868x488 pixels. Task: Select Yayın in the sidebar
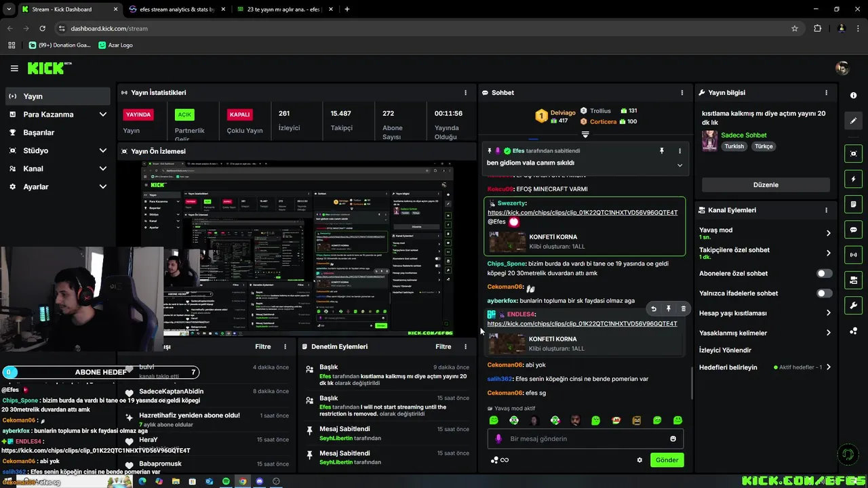coord(58,96)
